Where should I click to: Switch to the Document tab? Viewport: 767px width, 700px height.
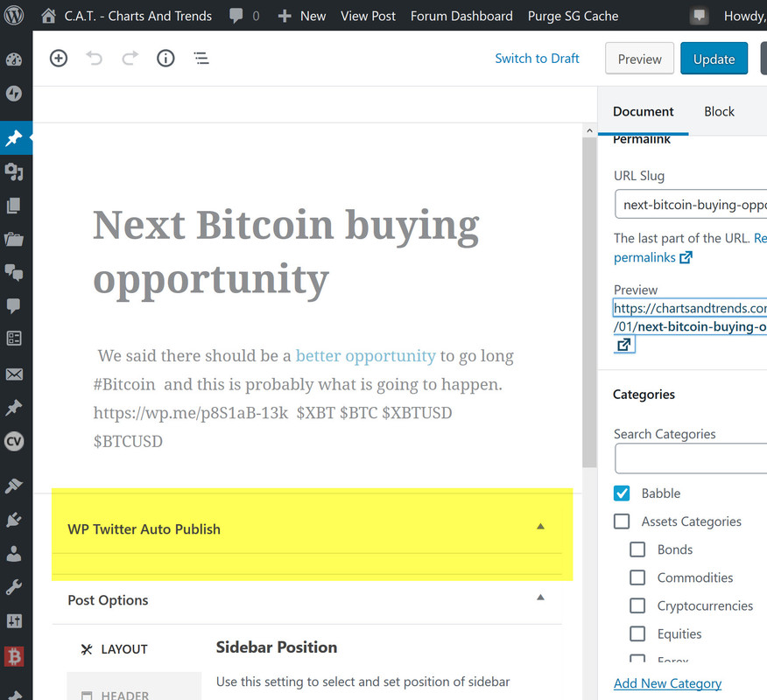point(644,111)
